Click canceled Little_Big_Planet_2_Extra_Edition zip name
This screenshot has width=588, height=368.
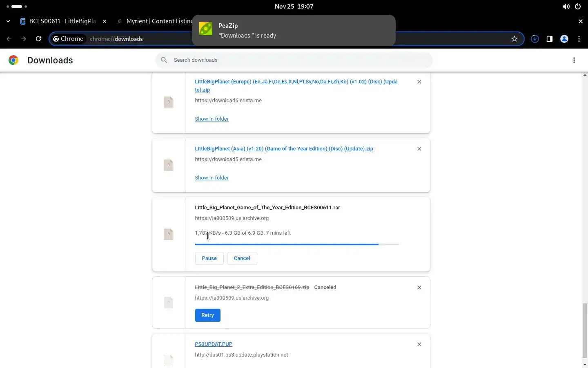(252, 287)
